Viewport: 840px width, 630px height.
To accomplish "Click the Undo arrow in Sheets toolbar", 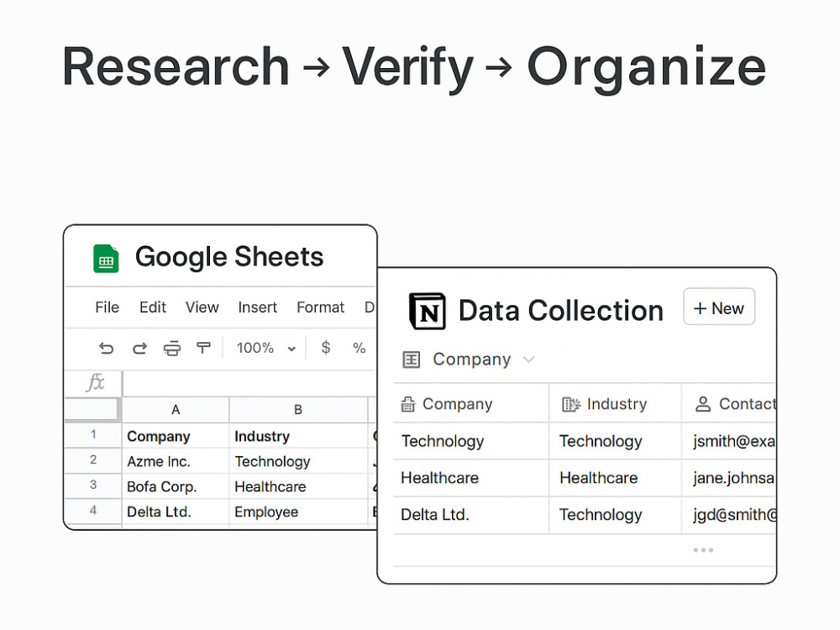I will 106,349.
